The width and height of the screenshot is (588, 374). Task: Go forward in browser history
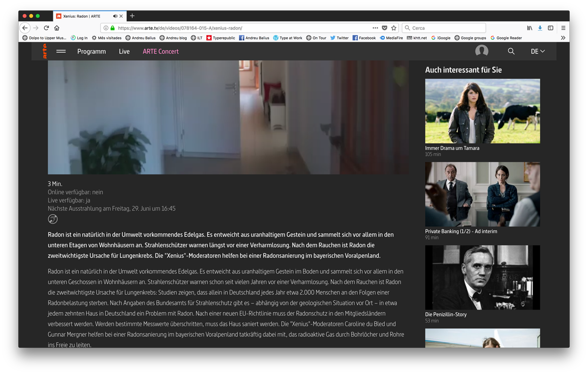pyautogui.click(x=36, y=28)
